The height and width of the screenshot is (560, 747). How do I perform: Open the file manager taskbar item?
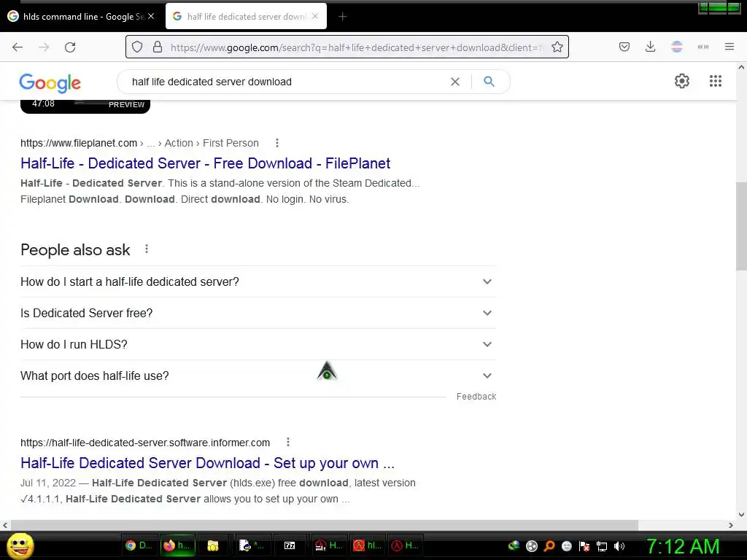tap(213, 545)
